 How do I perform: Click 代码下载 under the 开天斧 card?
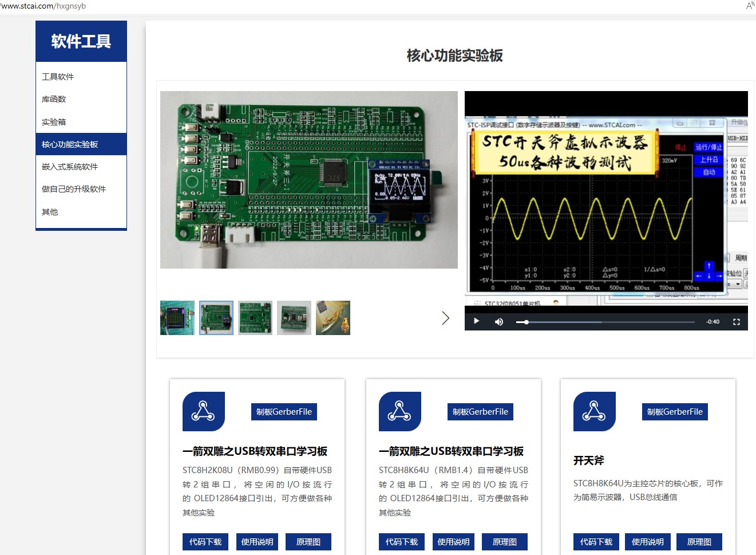coord(596,542)
